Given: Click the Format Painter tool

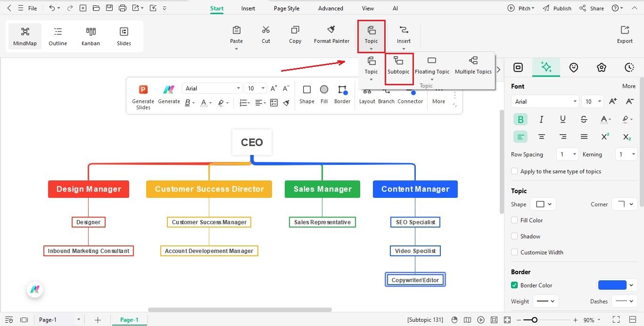Looking at the screenshot, I should [331, 34].
